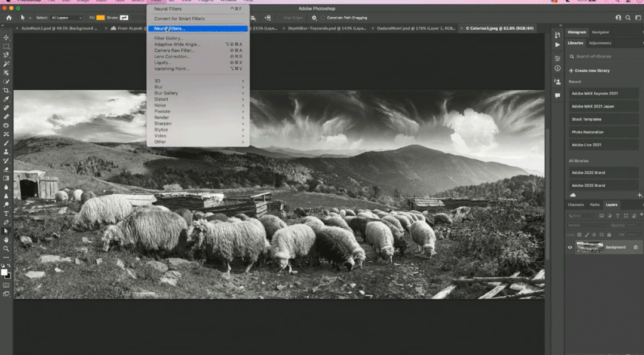Choose highlighted Neural Filters... menu item
The image size is (644, 355).
tap(198, 28)
